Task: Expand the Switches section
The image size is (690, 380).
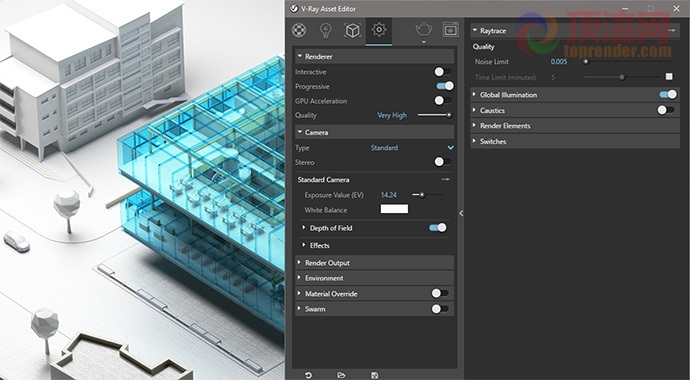Action: (474, 141)
